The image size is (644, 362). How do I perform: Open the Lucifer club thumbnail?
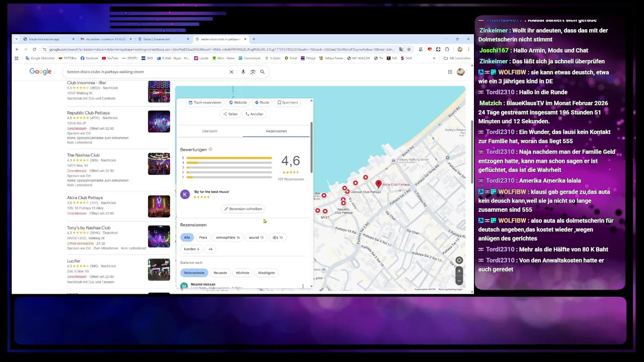click(x=159, y=269)
